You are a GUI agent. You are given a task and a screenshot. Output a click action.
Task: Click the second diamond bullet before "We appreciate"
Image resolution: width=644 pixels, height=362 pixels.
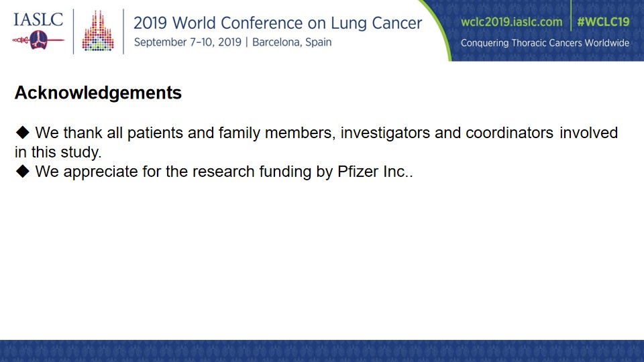(x=23, y=171)
